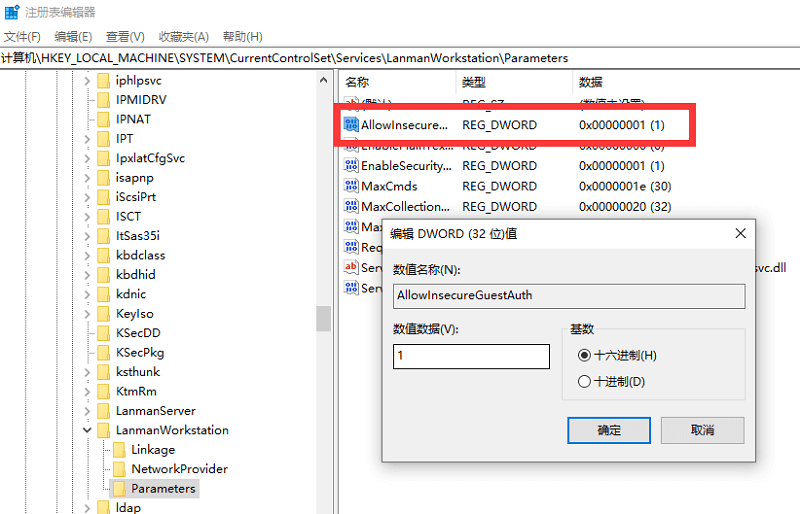Open the 文件(F) menu

22,37
